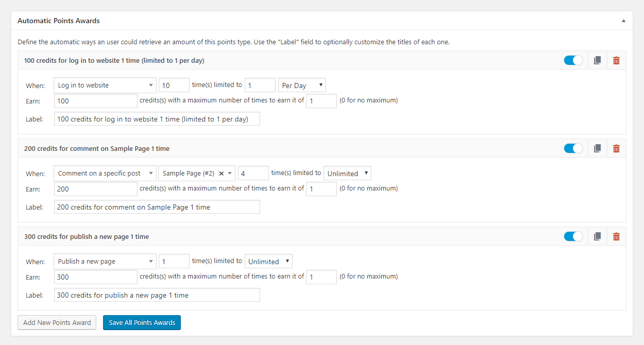The height and width of the screenshot is (345, 644).
Task: Collapse the Automatic Points Awards panel
Action: tap(623, 21)
